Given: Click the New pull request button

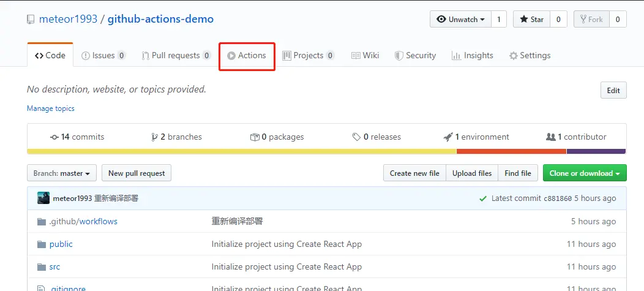Looking at the screenshot, I should 137,173.
